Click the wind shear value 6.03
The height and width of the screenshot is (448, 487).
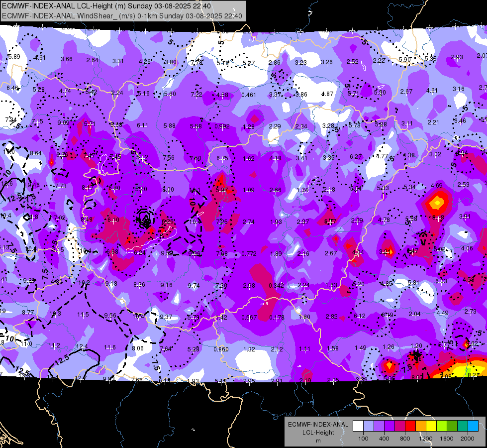(x=441, y=281)
